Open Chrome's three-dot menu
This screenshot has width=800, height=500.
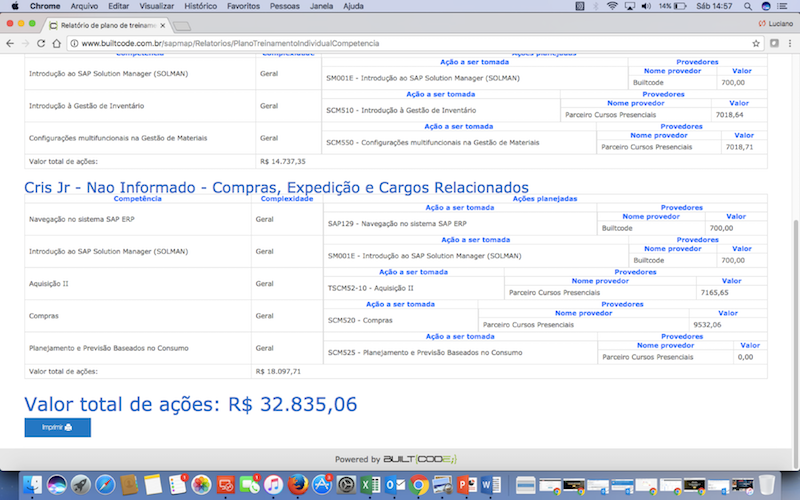click(790, 43)
